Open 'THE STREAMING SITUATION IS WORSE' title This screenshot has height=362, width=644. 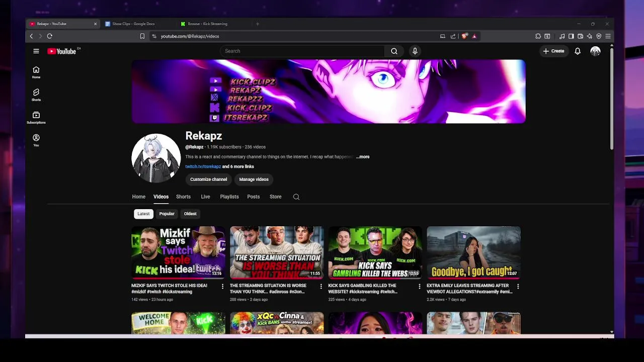[268, 289]
